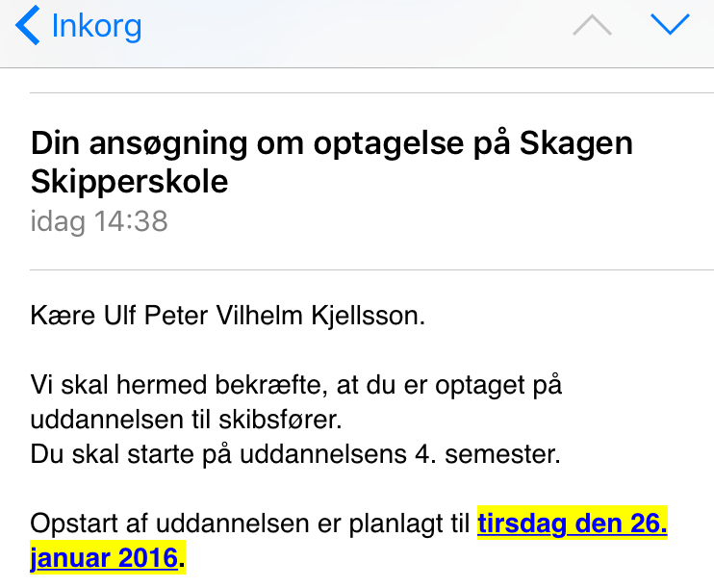The width and height of the screenshot is (714, 588).
Task: Tap the highlighted 'januar 2016' link
Action: (x=105, y=557)
